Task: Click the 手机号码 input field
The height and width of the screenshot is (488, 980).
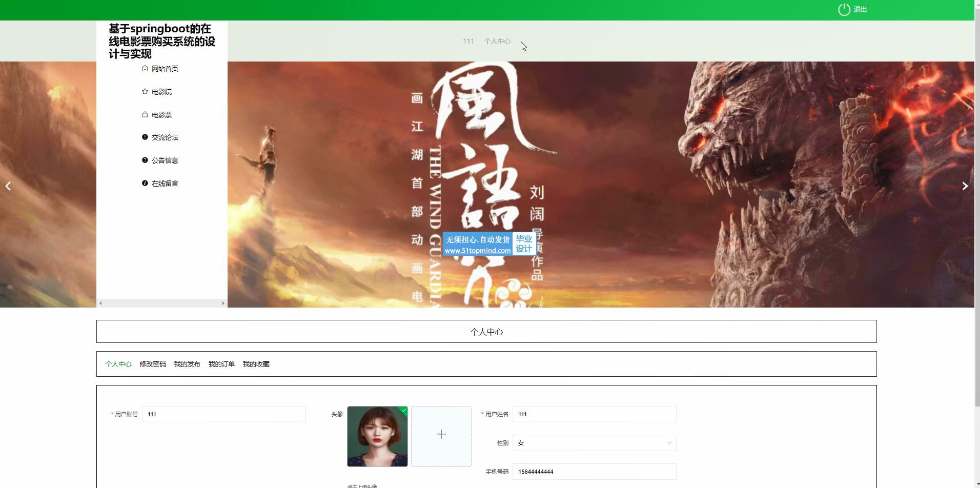Action: click(x=595, y=472)
